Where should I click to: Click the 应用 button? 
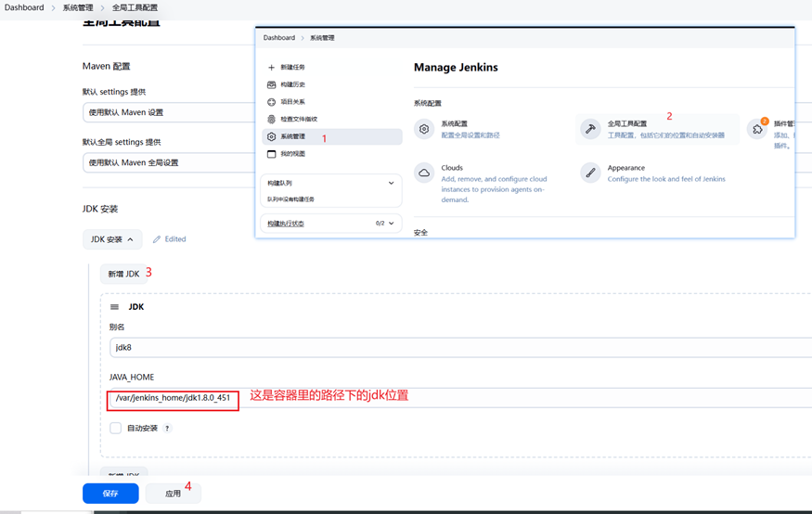click(x=173, y=494)
